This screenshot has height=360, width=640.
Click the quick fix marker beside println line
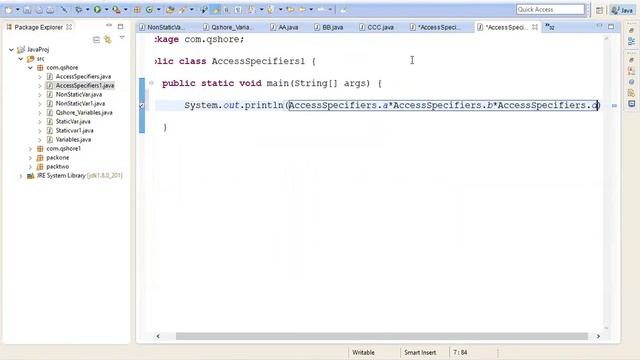coord(142,105)
